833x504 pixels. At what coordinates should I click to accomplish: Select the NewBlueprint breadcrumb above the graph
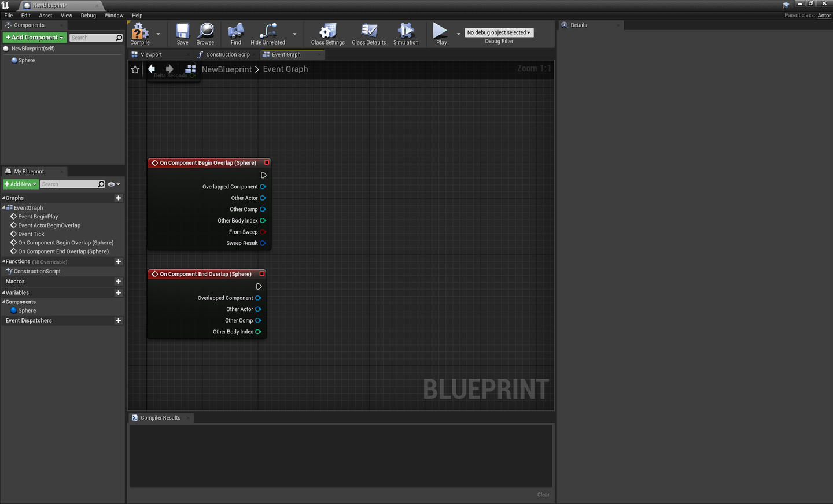(226, 69)
